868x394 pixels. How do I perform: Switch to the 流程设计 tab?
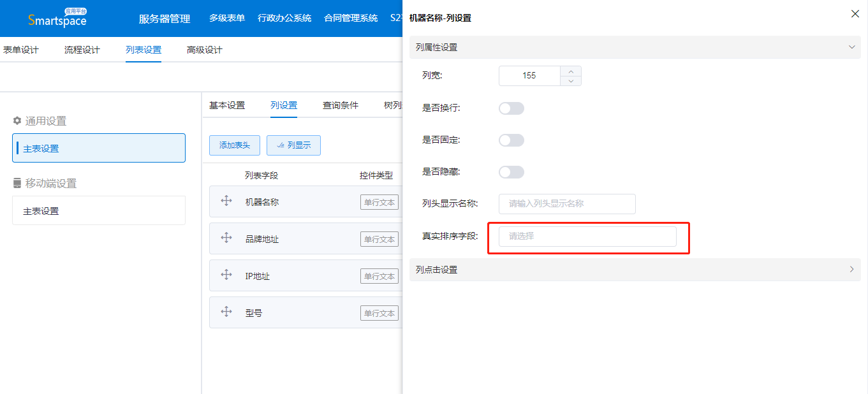click(82, 50)
